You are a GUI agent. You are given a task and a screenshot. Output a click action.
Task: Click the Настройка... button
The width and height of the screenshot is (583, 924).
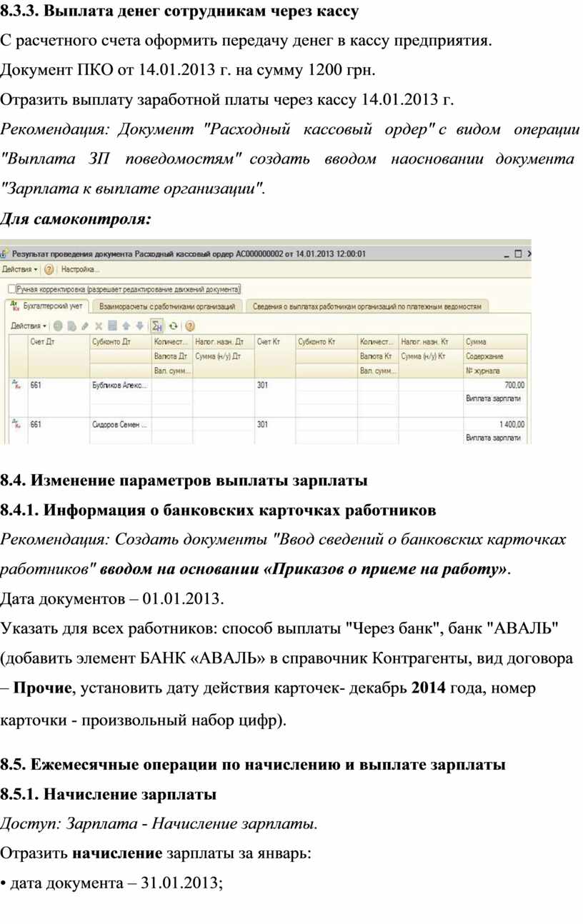(80, 270)
